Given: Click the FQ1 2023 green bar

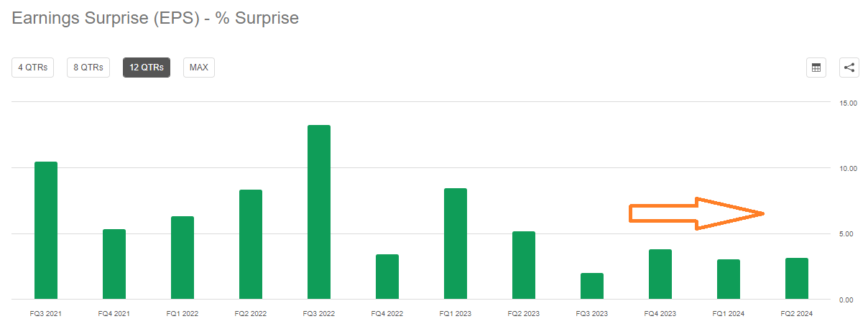Looking at the screenshot, I should tap(456, 244).
